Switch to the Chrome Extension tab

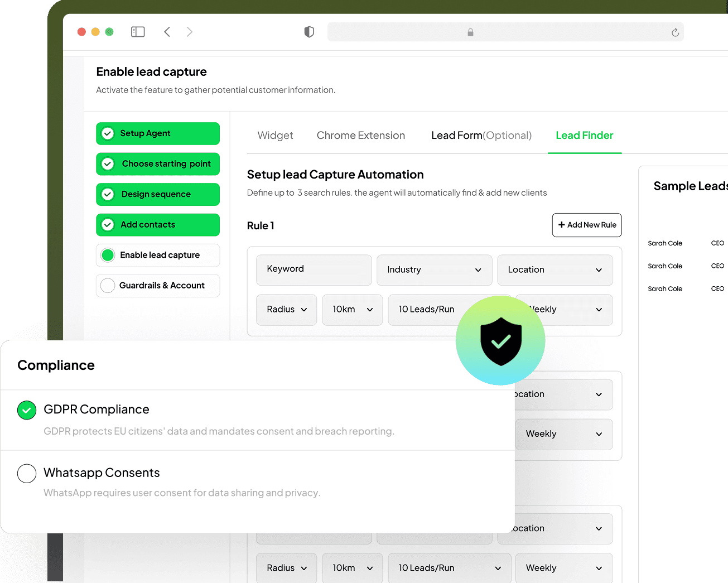tap(361, 136)
